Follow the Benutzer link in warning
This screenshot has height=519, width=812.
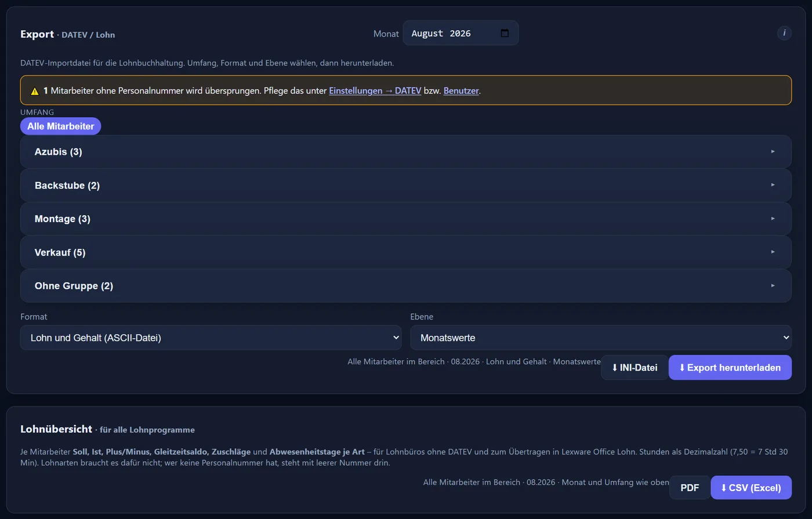(x=461, y=90)
